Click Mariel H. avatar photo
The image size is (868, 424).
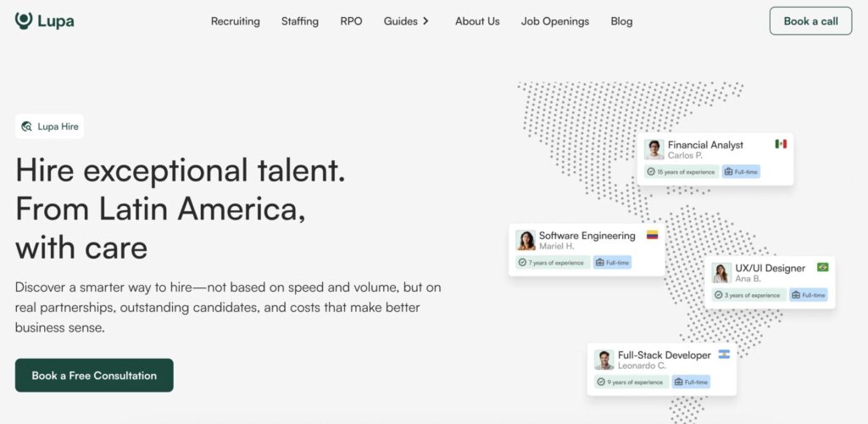526,240
